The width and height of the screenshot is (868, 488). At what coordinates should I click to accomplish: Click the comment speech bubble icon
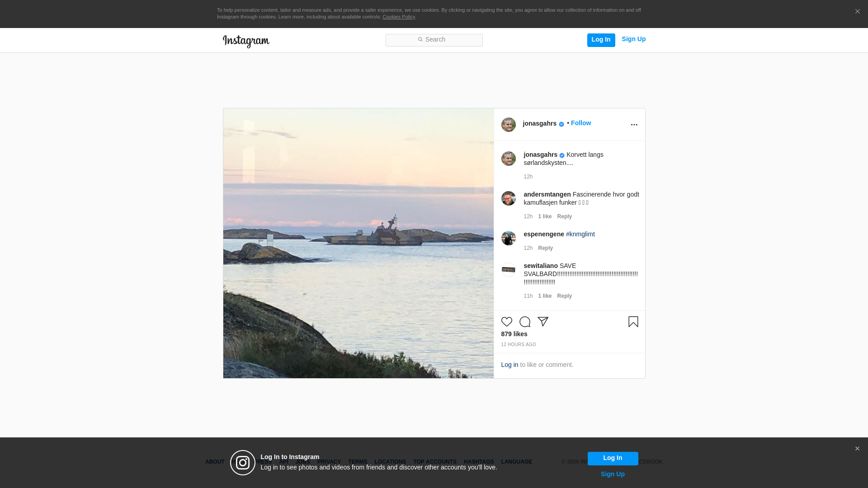(x=524, y=322)
